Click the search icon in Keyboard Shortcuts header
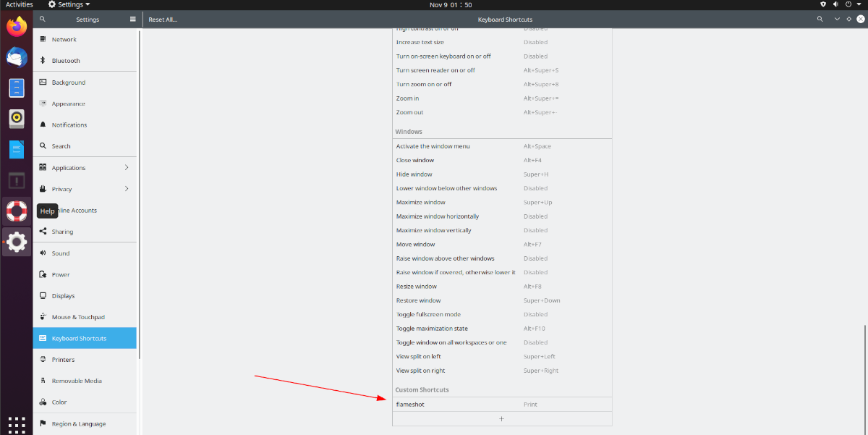Screen dimensions: 868x435 821,20
